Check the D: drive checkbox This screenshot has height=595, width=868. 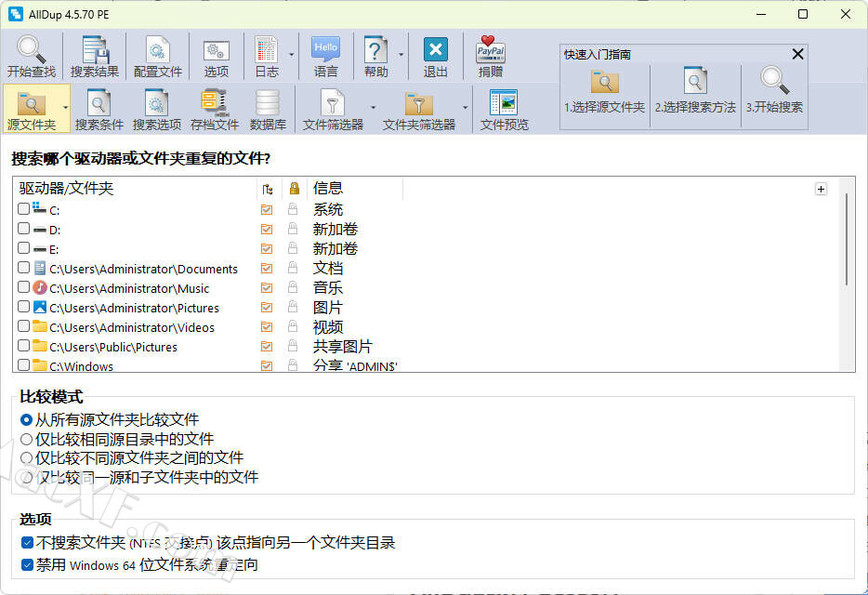[x=23, y=229]
